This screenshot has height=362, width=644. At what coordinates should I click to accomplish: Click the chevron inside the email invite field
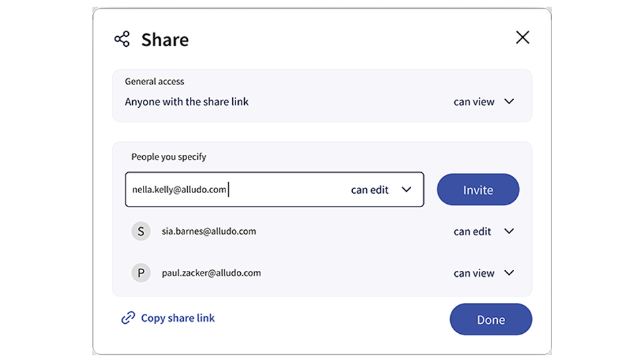pyautogui.click(x=407, y=190)
